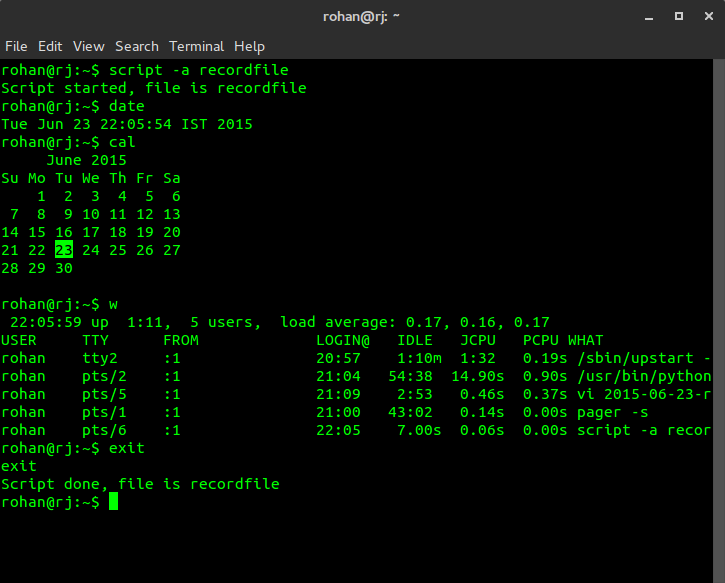This screenshot has width=725, height=583.
Task: Click the 'load average: 0.17, 0.16, 0.17' text
Action: (415, 322)
